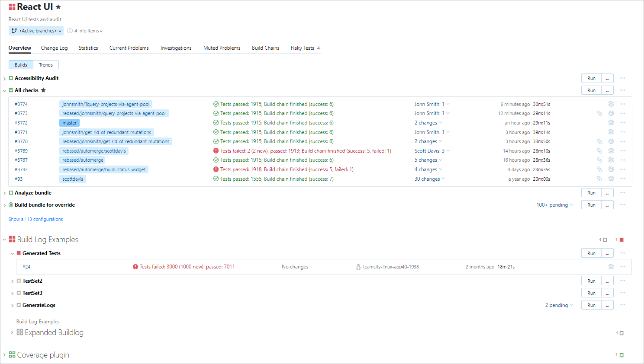
Task: Click the layers icon in build #3772 row
Action: (611, 123)
